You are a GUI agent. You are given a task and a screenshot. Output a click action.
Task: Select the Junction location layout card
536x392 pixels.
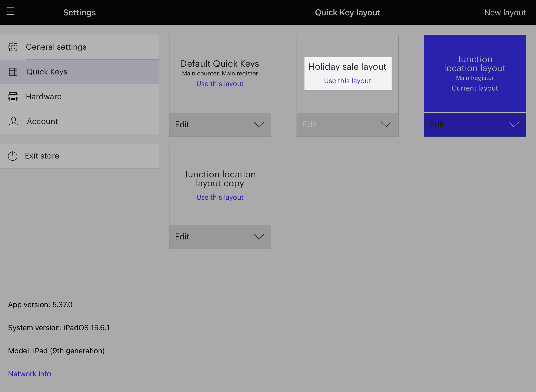coord(475,73)
